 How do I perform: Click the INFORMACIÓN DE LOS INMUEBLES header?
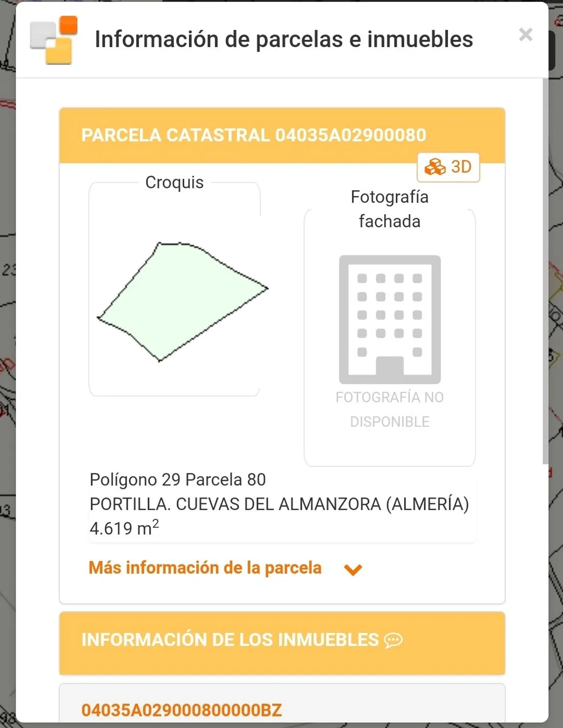click(230, 640)
